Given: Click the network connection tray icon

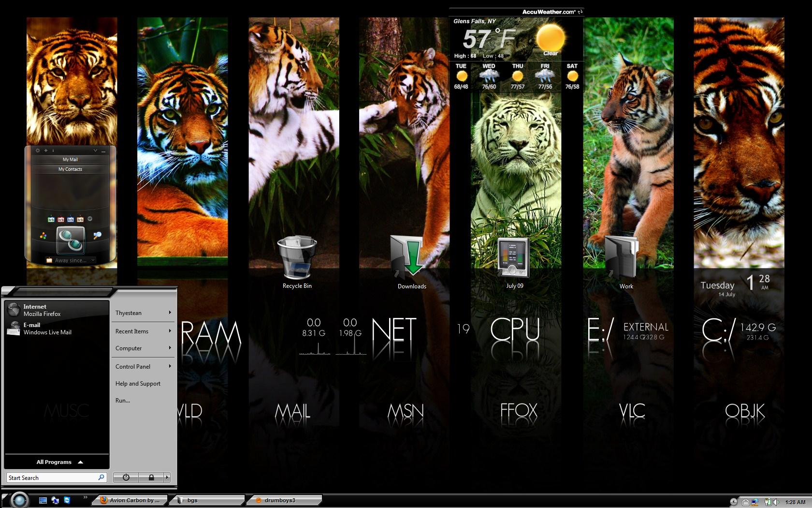Looking at the screenshot, I should (x=754, y=502).
